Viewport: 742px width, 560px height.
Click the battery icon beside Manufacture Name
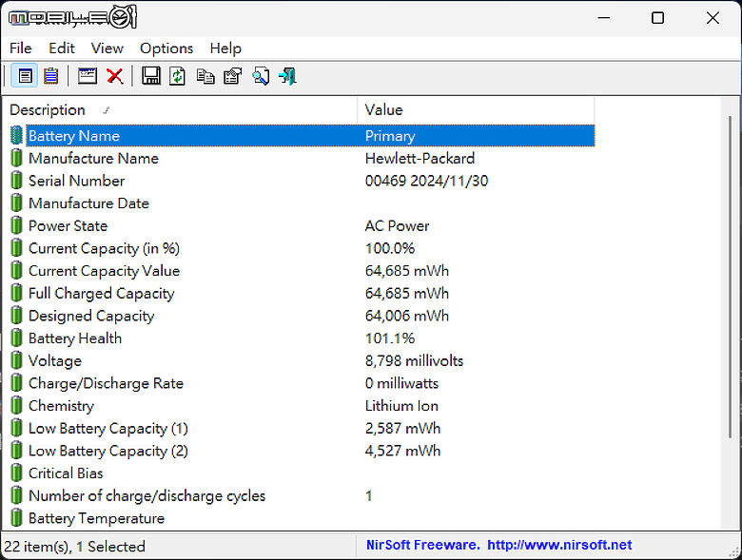(x=16, y=158)
